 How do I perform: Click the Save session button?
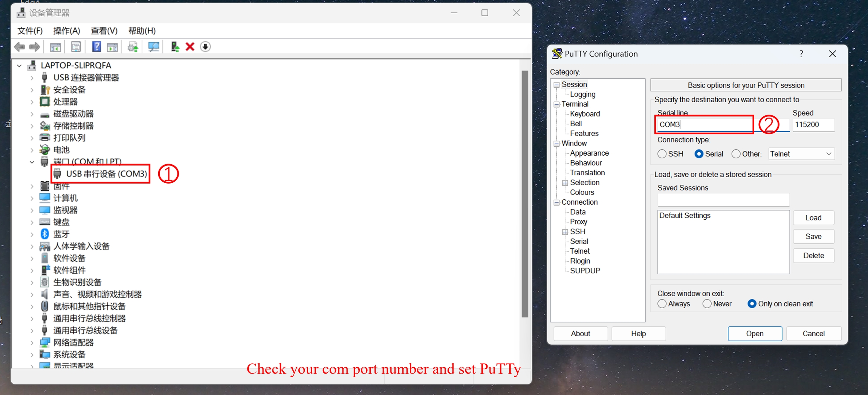813,236
